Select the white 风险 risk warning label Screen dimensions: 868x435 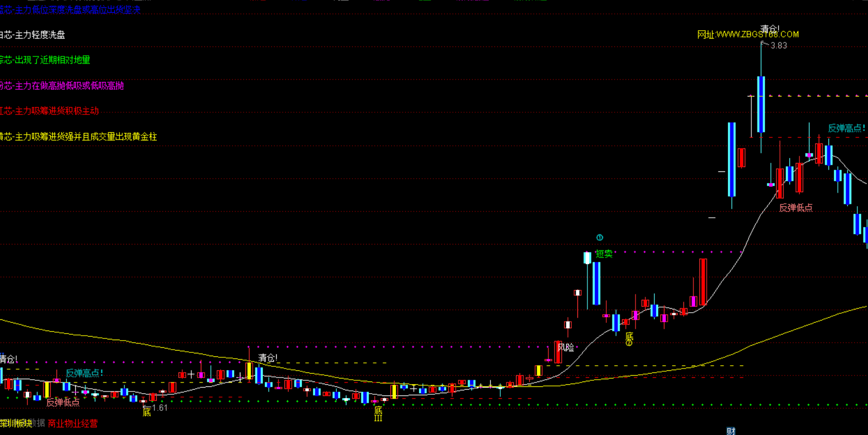point(566,348)
